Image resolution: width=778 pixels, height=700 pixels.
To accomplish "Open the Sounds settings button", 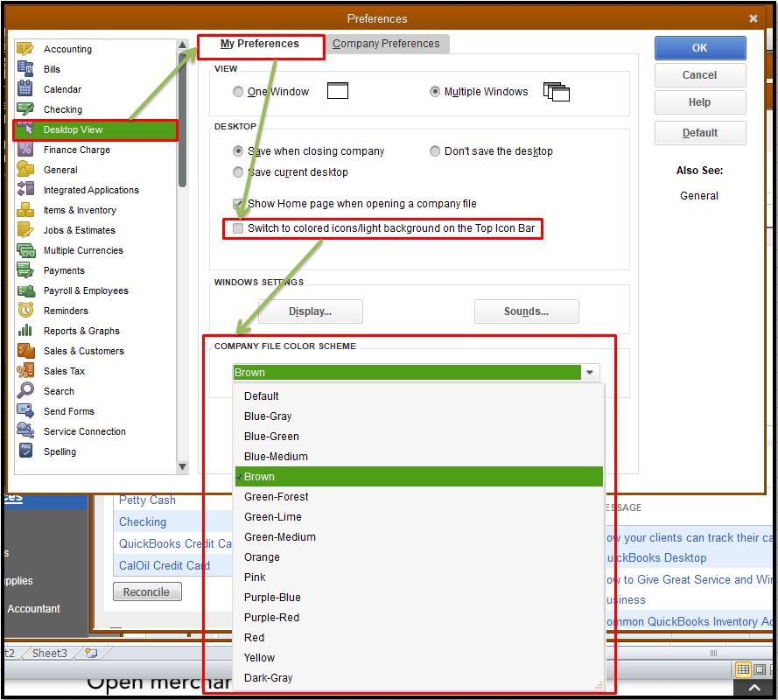I will [x=527, y=311].
